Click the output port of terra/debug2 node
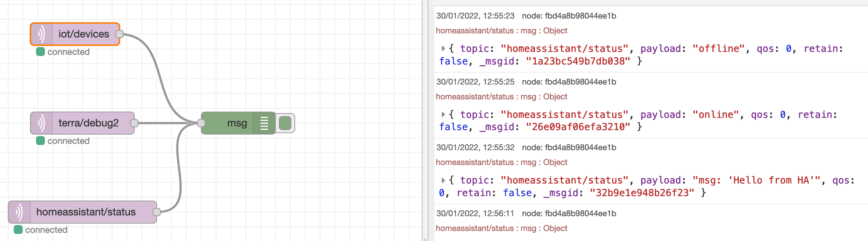868x241 pixels. (x=134, y=123)
